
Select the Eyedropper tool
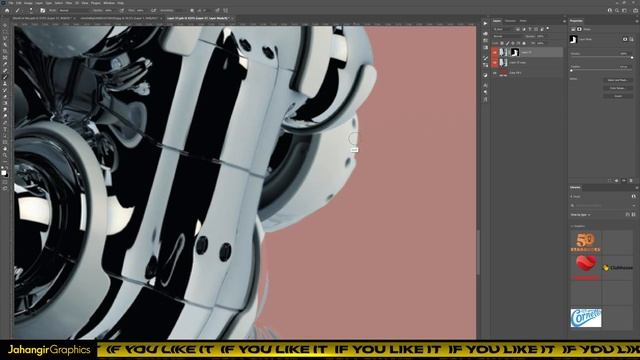(5, 64)
